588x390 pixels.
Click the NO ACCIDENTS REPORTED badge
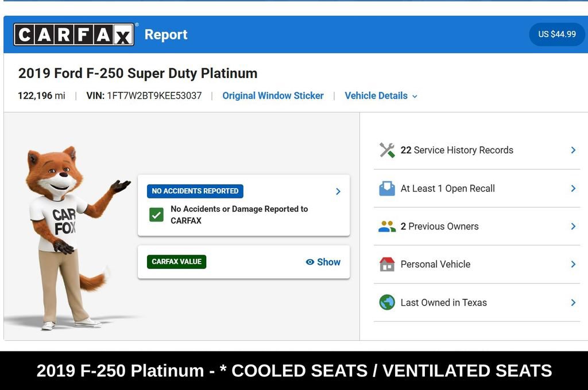point(195,191)
